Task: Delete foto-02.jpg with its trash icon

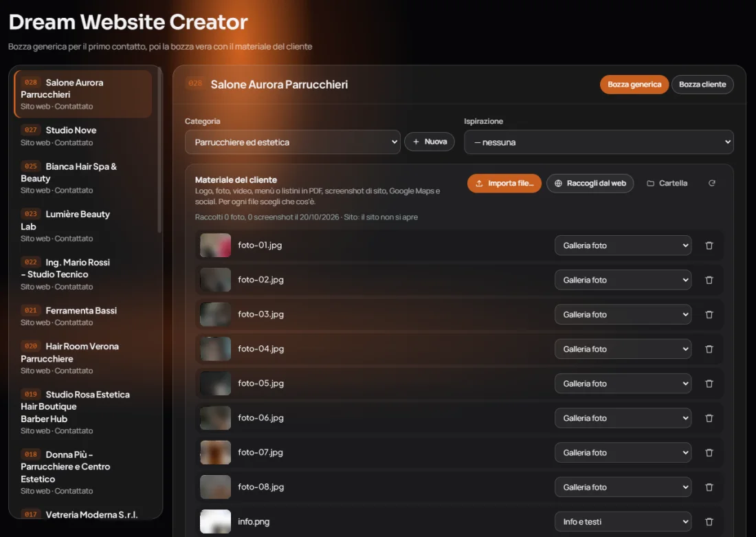Action: coord(709,280)
